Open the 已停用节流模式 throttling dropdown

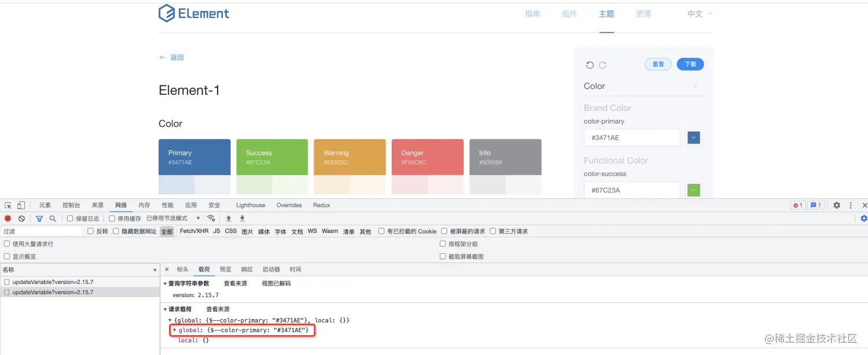click(x=173, y=219)
